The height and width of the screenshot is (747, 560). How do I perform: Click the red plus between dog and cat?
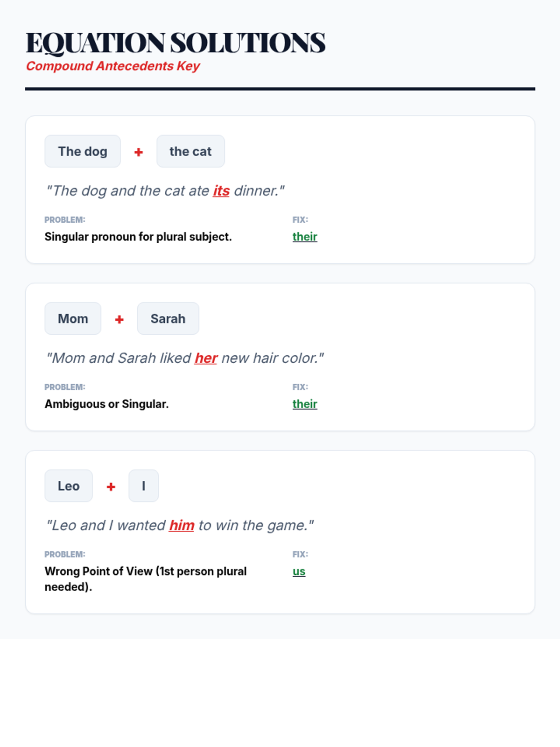pos(139,152)
